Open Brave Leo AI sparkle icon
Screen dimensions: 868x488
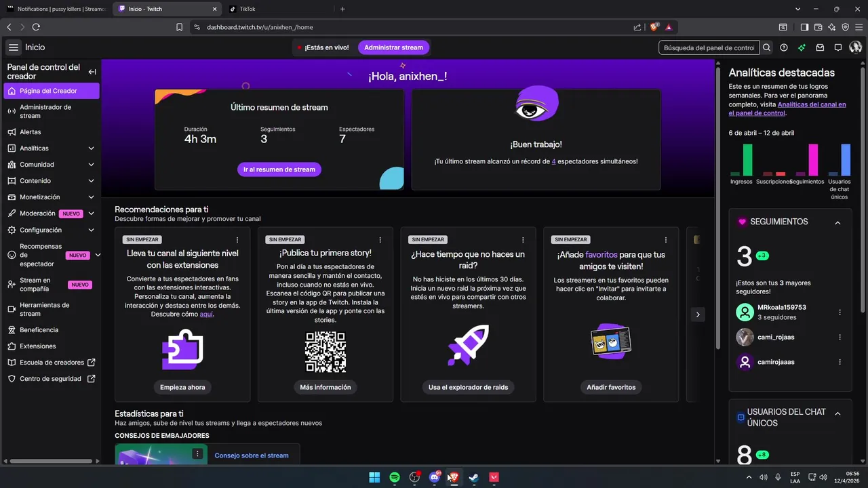point(831,27)
